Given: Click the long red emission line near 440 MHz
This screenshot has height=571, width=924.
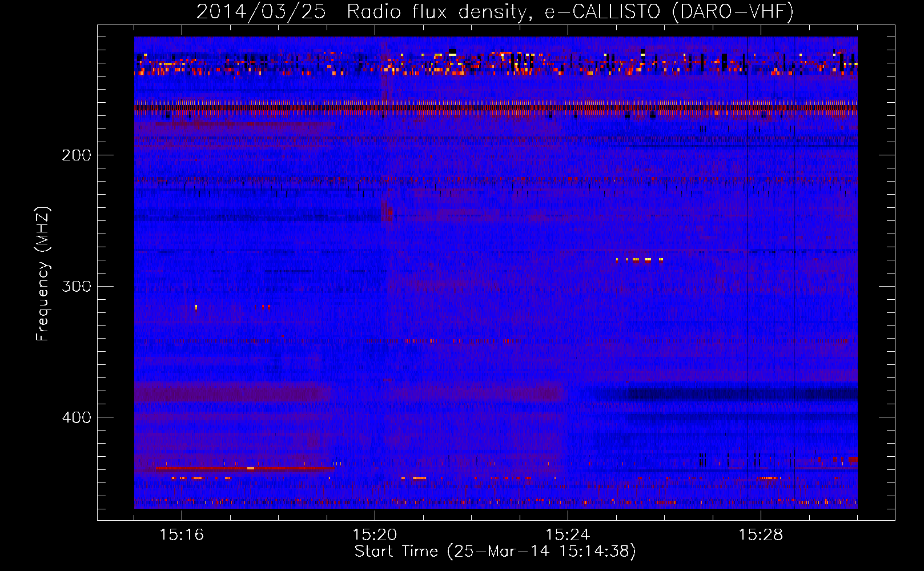Looking at the screenshot, I should point(244,468).
